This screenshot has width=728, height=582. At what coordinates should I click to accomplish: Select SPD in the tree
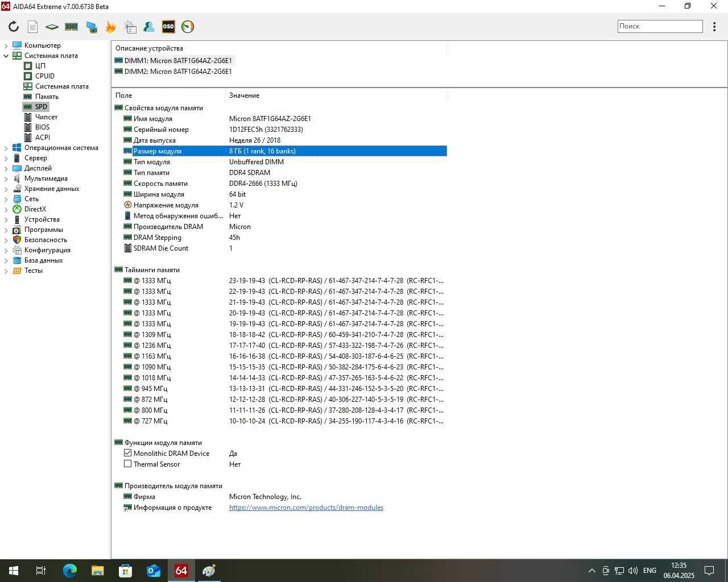coord(41,107)
